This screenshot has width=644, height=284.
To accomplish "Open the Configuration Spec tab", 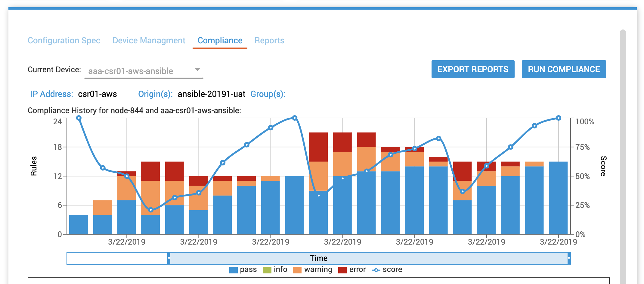I will (64, 41).
